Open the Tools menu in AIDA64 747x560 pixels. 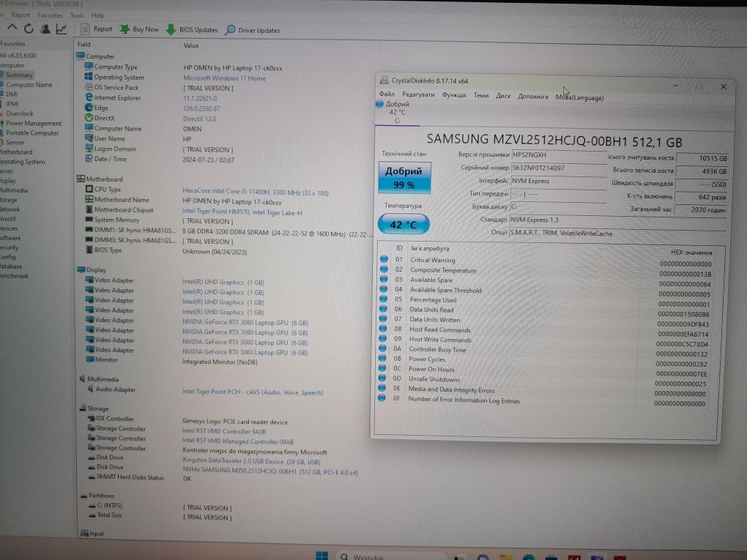[x=77, y=15]
